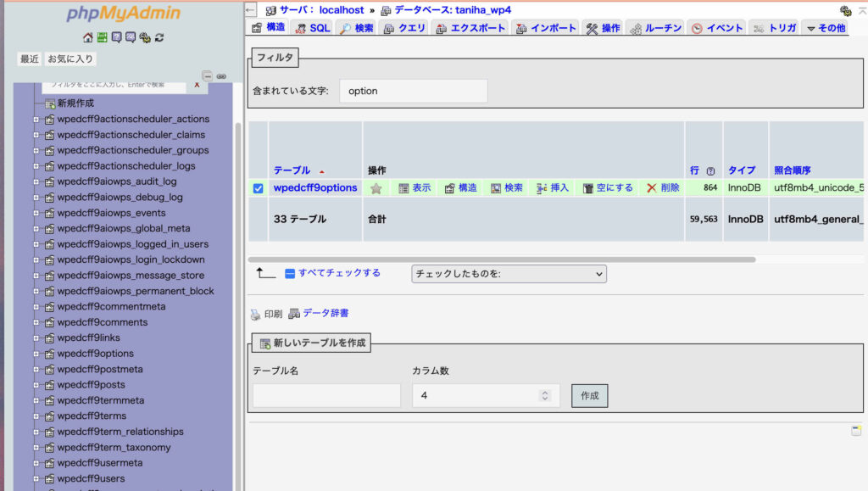This screenshot has width=868, height=491.
Task: Open navigation panel settings gear icon
Action: pyautogui.click(x=145, y=37)
